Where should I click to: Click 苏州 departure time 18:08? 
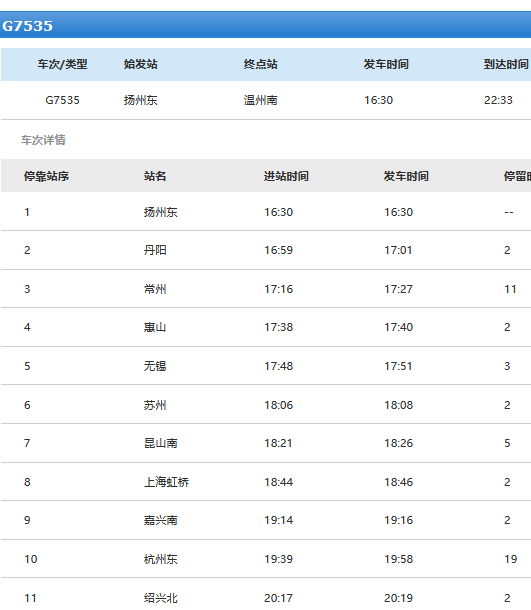(398, 405)
